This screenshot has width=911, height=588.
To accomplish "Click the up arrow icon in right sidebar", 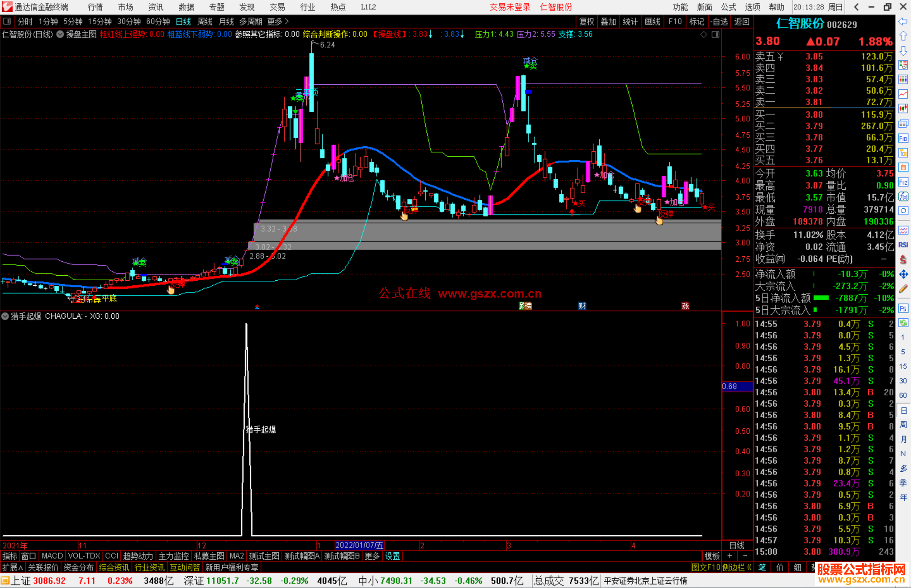I will 903,36.
